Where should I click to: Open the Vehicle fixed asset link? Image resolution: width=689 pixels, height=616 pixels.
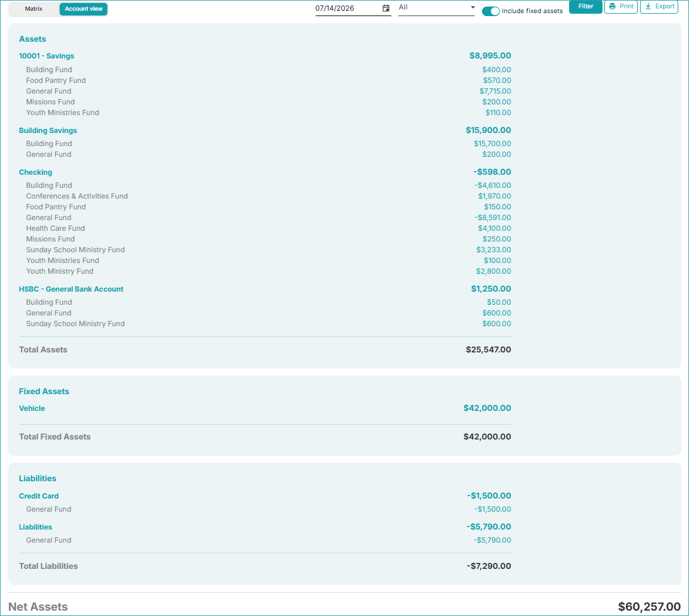tap(32, 408)
